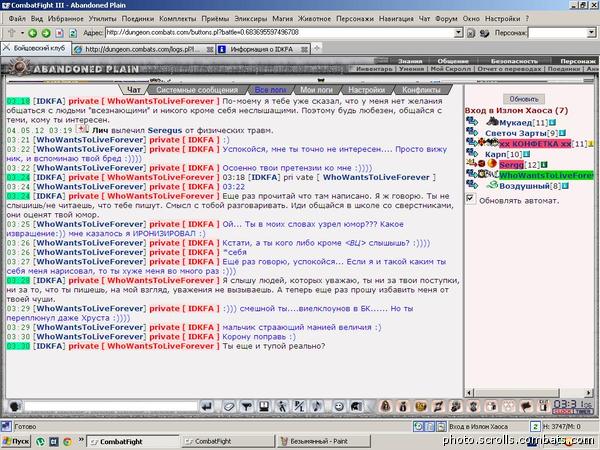Open Отчет о переводах link
Screen dimensions: 600x450
(x=509, y=69)
